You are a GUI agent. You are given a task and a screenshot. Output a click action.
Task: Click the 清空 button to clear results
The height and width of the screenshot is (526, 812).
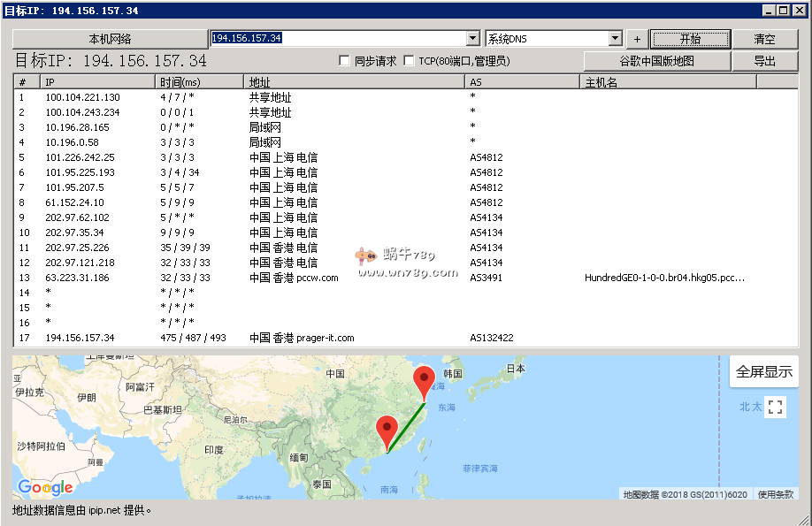764,39
